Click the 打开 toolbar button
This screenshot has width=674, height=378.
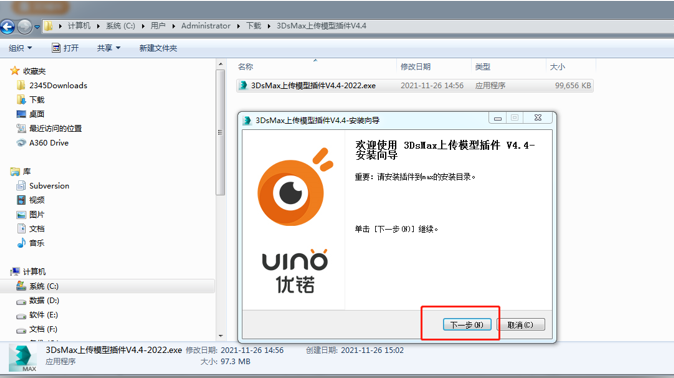click(x=65, y=48)
